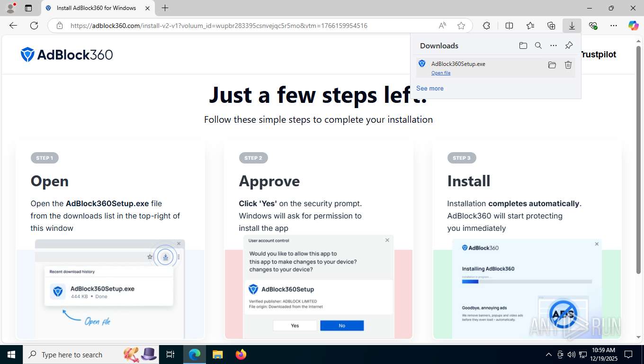
Task: Click the Open heading
Action: tap(50, 181)
